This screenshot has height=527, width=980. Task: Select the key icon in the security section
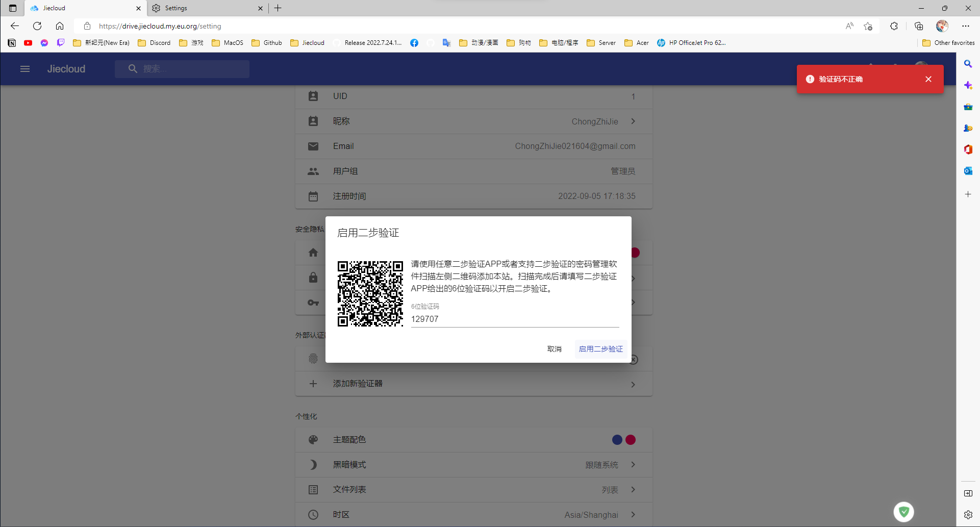coord(313,303)
